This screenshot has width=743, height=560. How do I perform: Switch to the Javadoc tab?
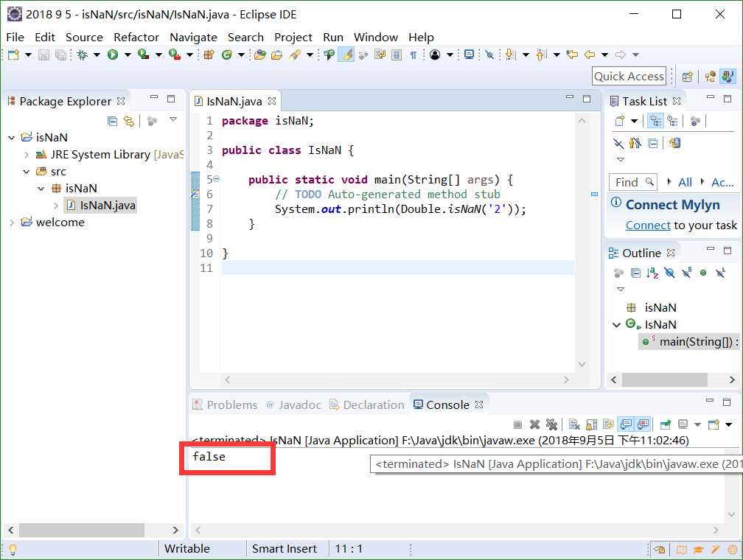coord(294,405)
